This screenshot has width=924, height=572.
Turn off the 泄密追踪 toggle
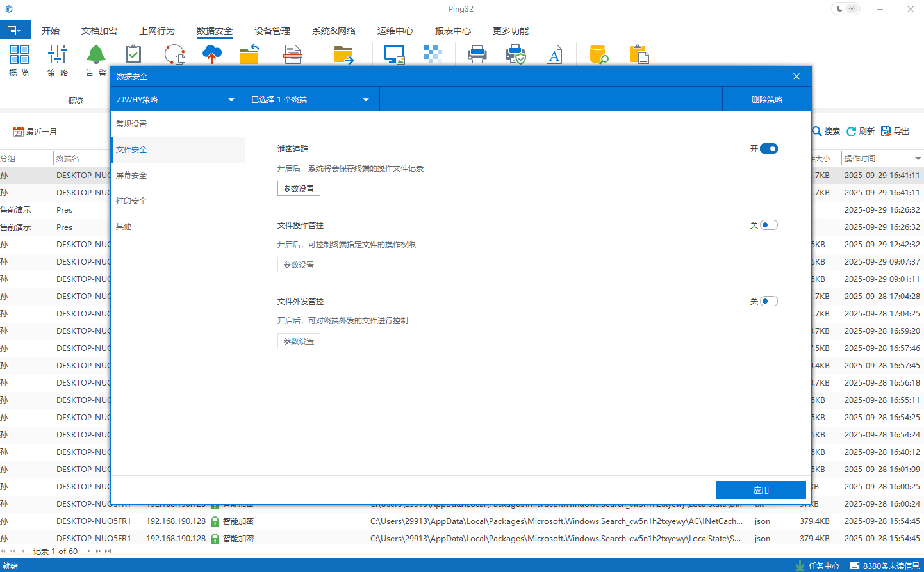[x=769, y=149]
